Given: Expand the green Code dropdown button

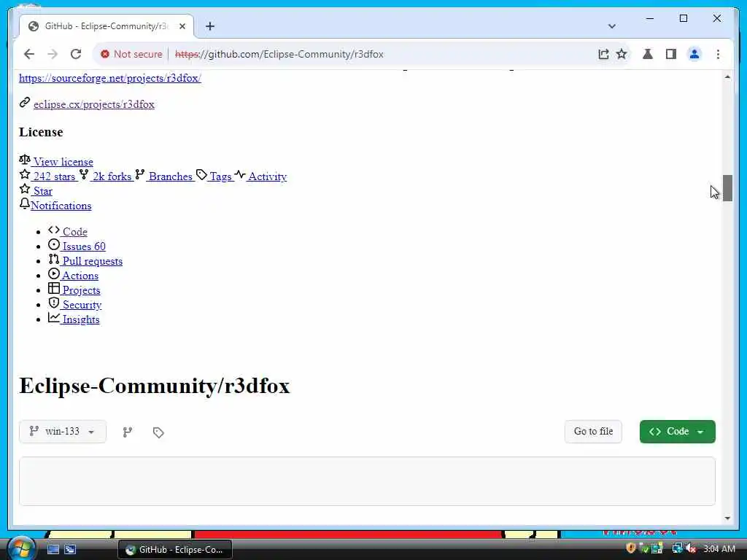Looking at the screenshot, I should (x=677, y=432).
